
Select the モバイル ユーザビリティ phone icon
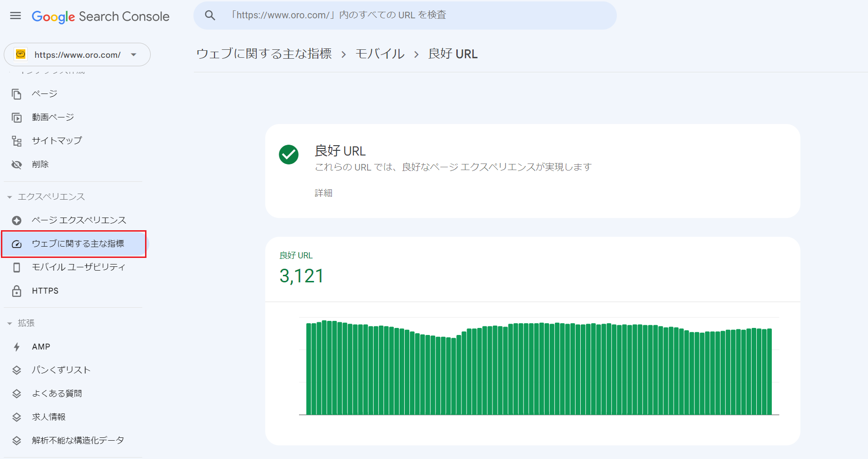(16, 267)
